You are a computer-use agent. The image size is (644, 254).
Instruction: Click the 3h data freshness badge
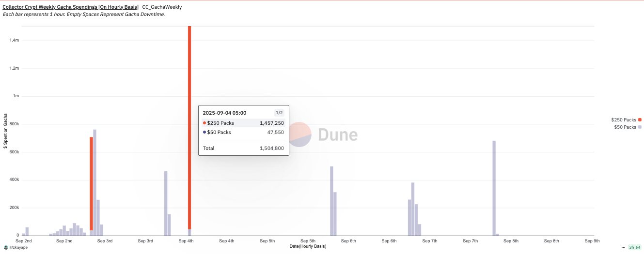click(x=634, y=247)
